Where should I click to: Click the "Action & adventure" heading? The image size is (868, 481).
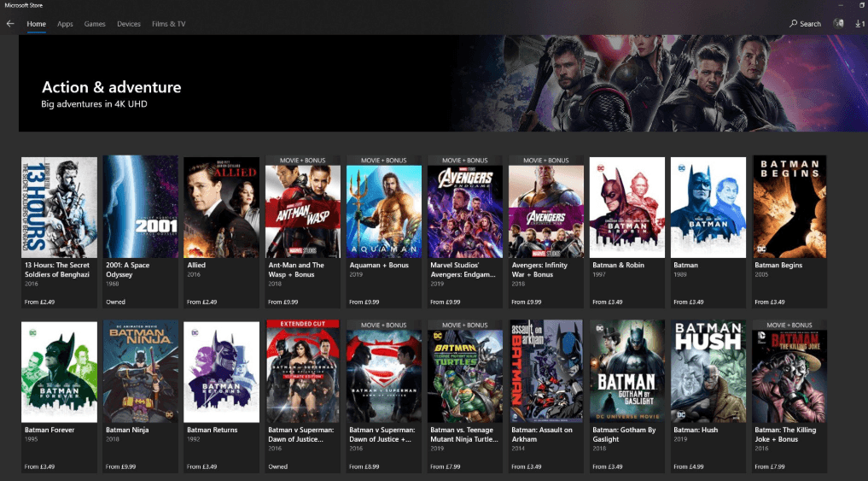point(111,87)
